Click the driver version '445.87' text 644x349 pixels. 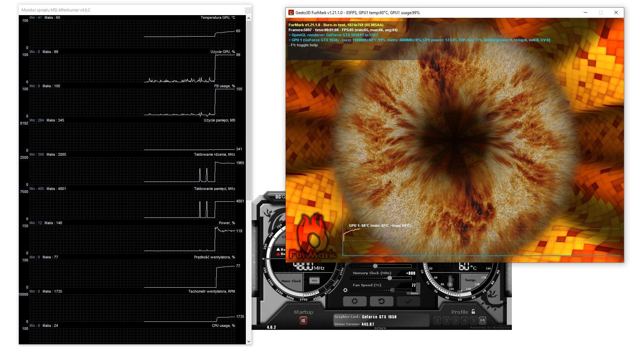point(368,324)
